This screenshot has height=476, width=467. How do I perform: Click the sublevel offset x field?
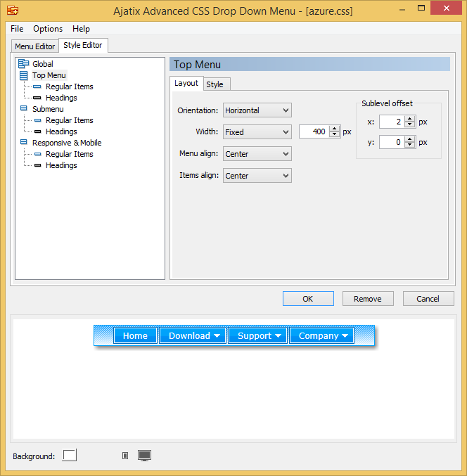click(392, 122)
